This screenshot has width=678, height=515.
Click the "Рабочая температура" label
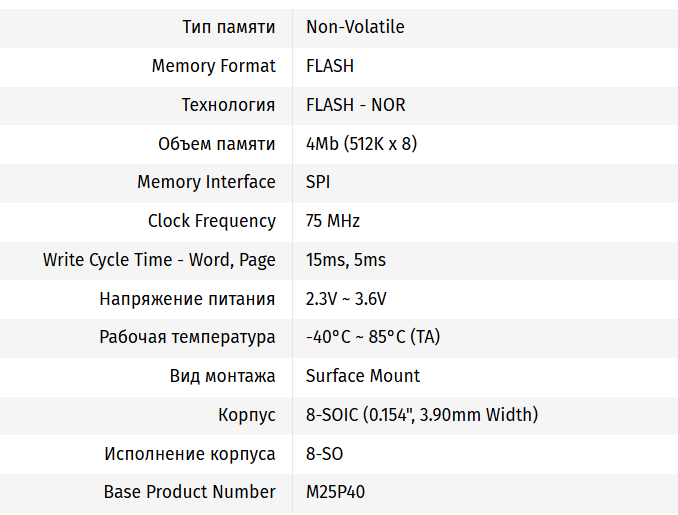click(187, 337)
